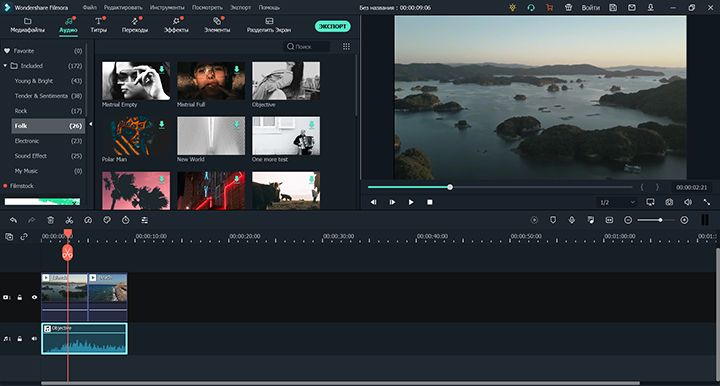Image resolution: width=720 pixels, height=386 pixels.
Task: Save project with floppy disk icon
Action: tap(613, 8)
